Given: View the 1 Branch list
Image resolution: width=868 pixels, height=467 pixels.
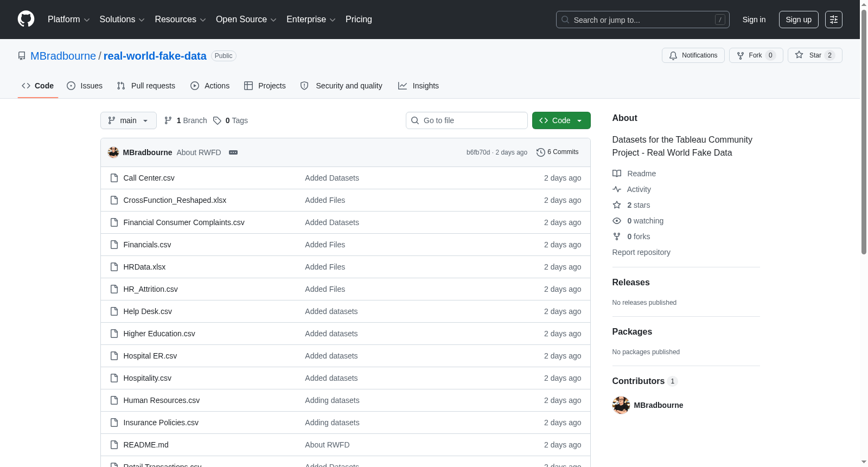Looking at the screenshot, I should pos(186,120).
